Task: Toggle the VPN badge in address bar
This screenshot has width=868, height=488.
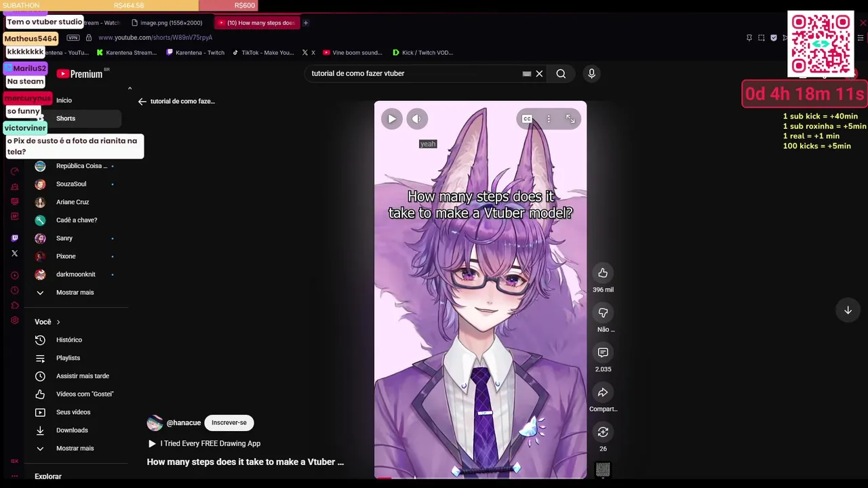Action: pyautogui.click(x=73, y=38)
